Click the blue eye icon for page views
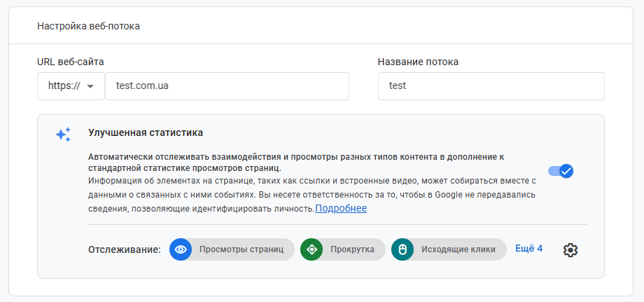Image resolution: width=644 pixels, height=302 pixels. (x=181, y=249)
